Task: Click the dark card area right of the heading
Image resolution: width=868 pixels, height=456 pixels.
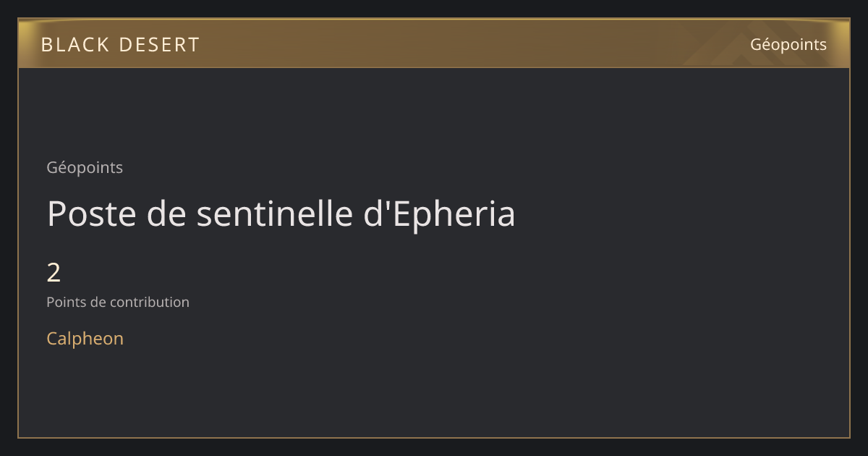Action: (x=680, y=214)
